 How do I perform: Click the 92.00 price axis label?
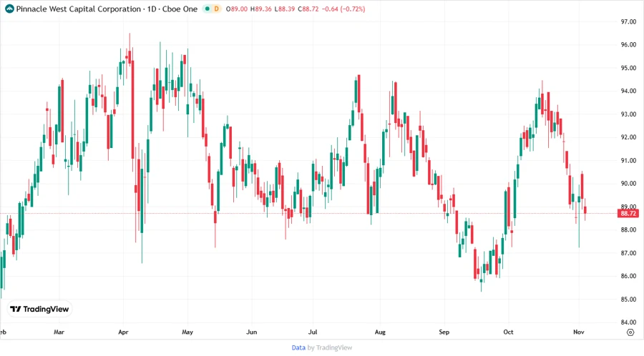628,137
